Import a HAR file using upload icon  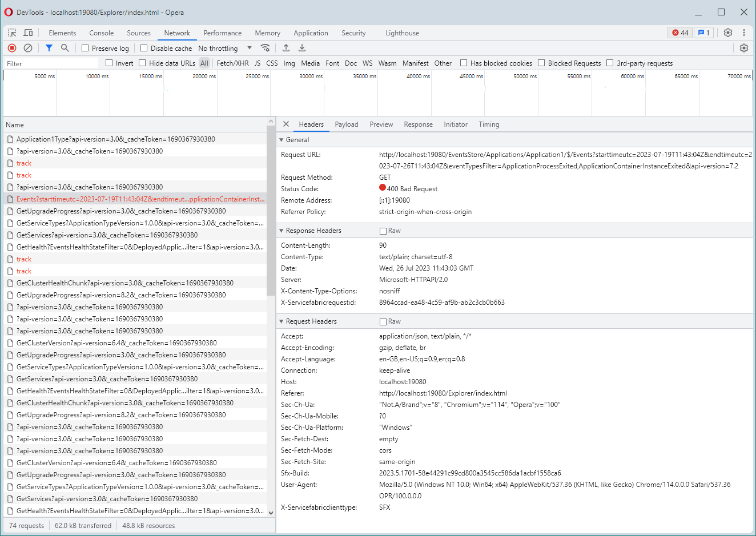286,48
